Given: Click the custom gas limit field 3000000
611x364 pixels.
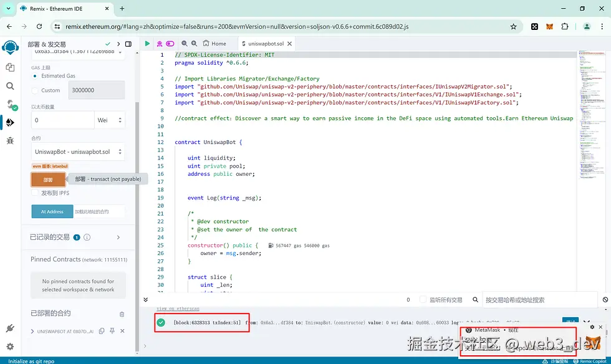Looking at the screenshot, I should click(97, 90).
